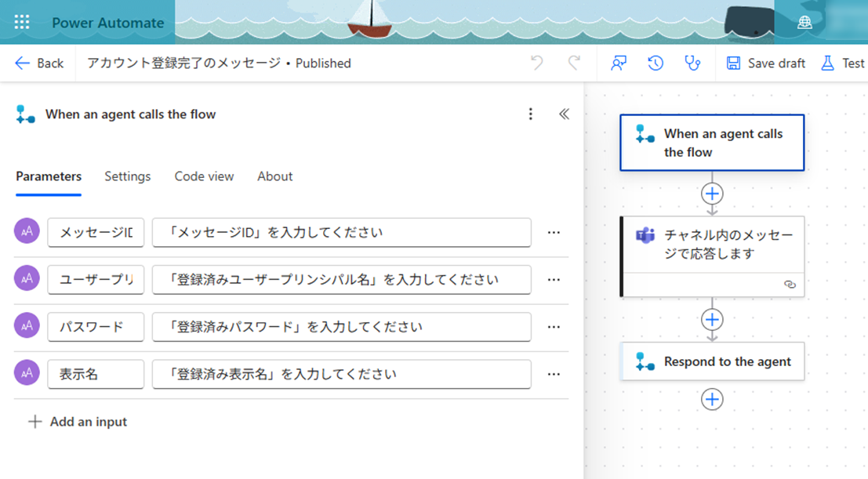The image size is (868, 479).
Task: Open version history clock icon
Action: click(656, 64)
